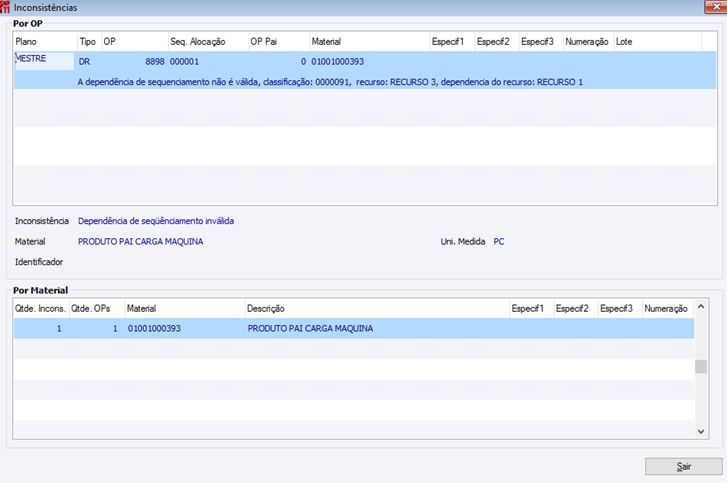Click Especif1 header in Por Material grid
The height and width of the screenshot is (483, 727).
click(x=531, y=308)
